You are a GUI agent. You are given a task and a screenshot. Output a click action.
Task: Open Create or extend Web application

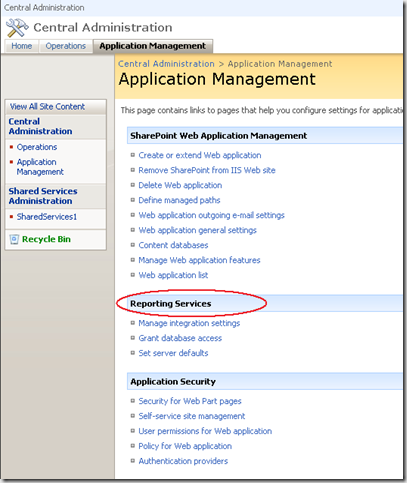click(x=200, y=155)
